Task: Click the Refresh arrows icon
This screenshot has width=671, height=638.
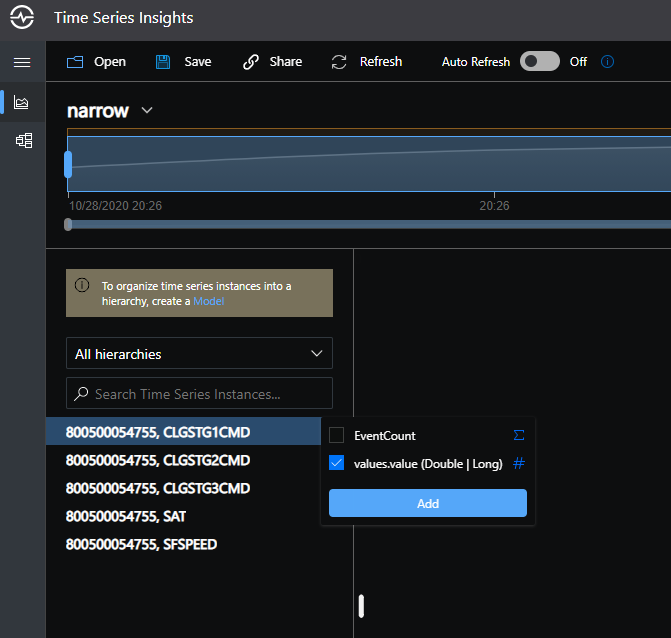Action: (339, 62)
